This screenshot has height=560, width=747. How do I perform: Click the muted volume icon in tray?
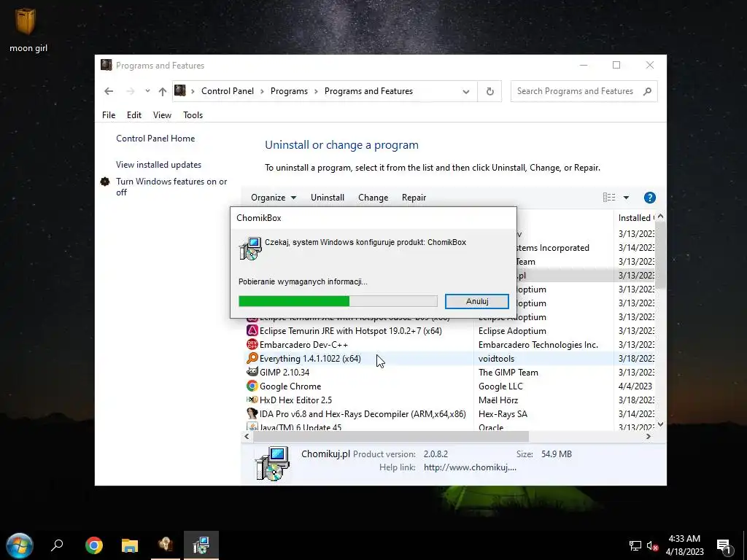tap(653, 545)
